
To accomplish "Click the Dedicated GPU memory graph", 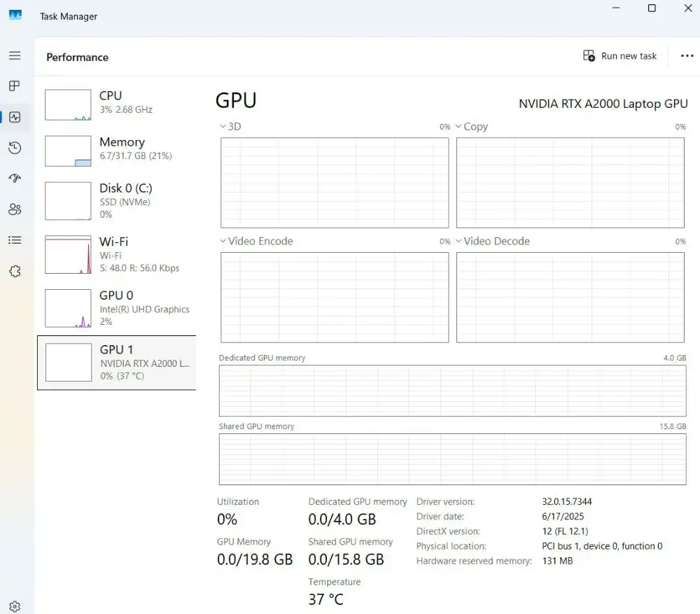I will (452, 391).
